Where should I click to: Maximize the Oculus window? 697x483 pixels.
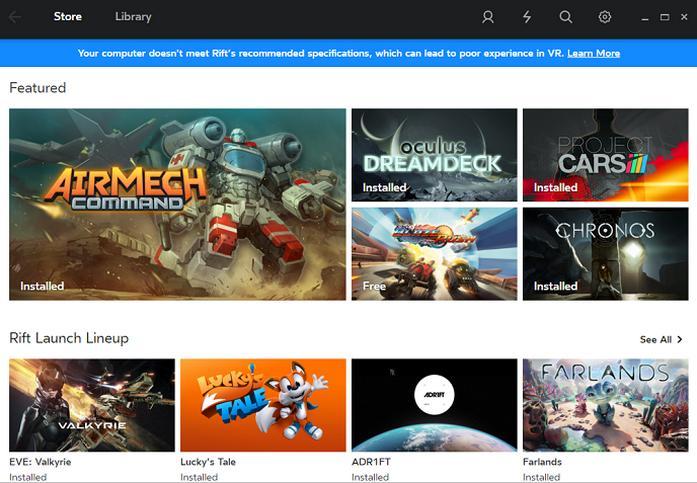point(665,17)
